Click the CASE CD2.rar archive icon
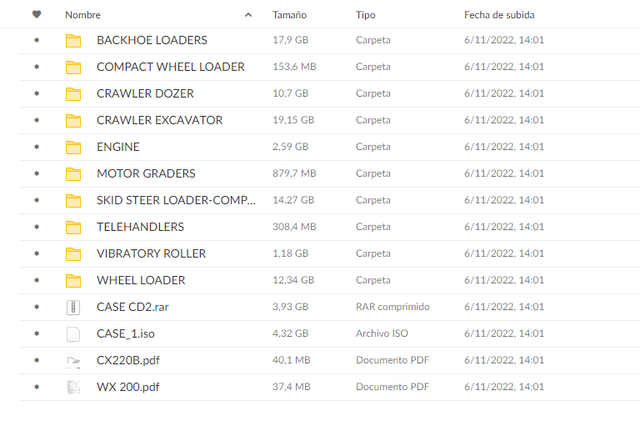 (x=73, y=307)
